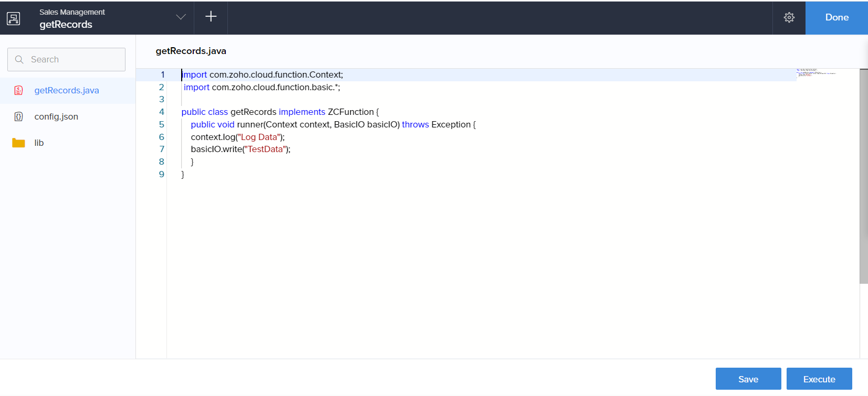Click the 'throws' keyword on line 5
This screenshot has height=396, width=868.
[415, 124]
